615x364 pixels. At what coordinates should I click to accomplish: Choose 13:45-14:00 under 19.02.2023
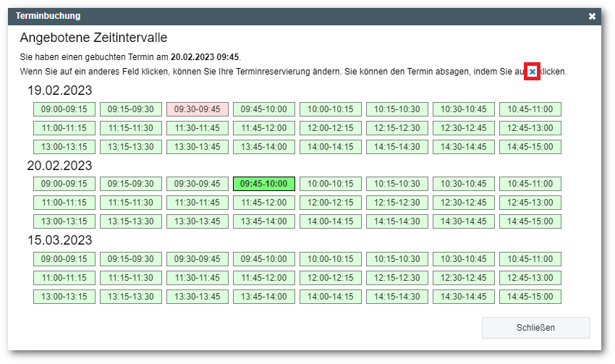point(264,147)
